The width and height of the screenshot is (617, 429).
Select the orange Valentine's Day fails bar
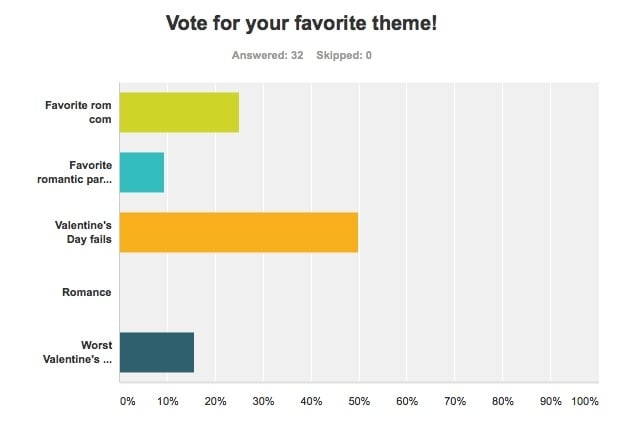coord(239,232)
